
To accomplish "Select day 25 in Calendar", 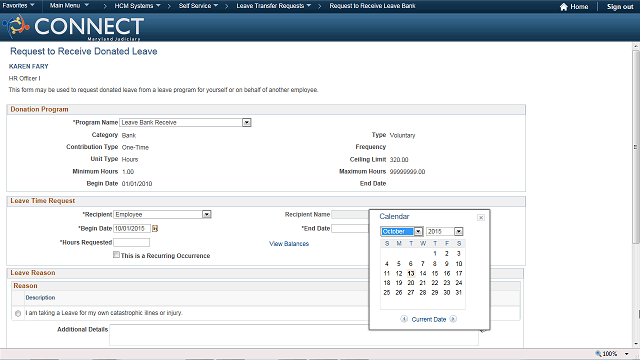I will (x=387, y=293).
